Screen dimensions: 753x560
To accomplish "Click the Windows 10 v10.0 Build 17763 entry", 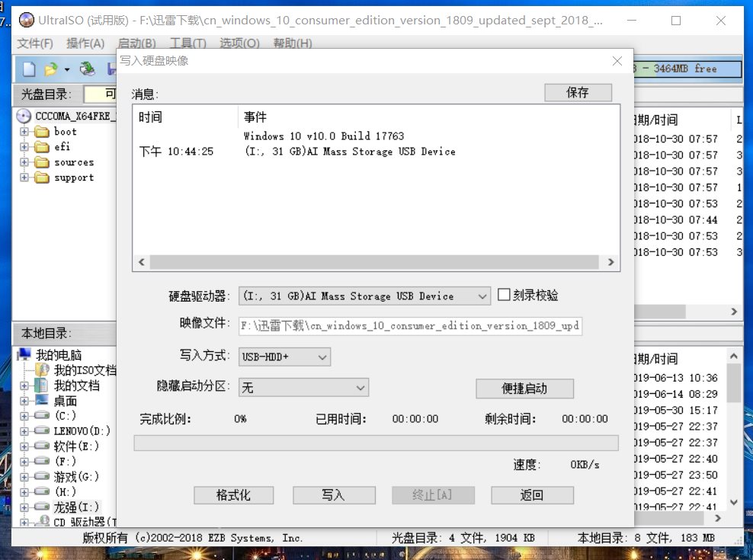I will click(324, 136).
